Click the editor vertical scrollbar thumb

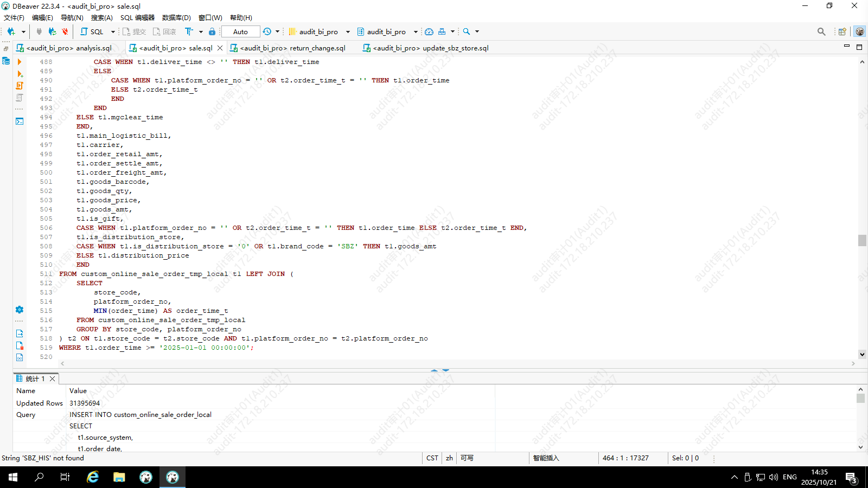862,240
